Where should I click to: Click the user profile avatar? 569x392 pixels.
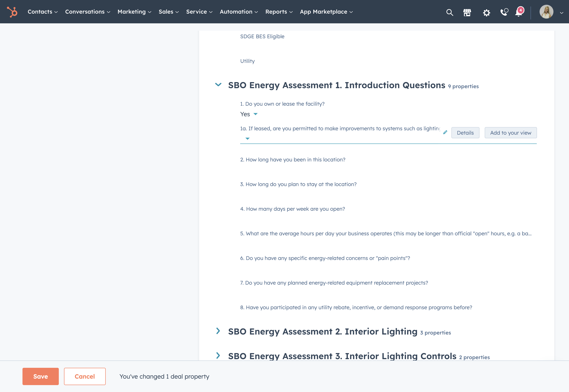[x=546, y=12]
